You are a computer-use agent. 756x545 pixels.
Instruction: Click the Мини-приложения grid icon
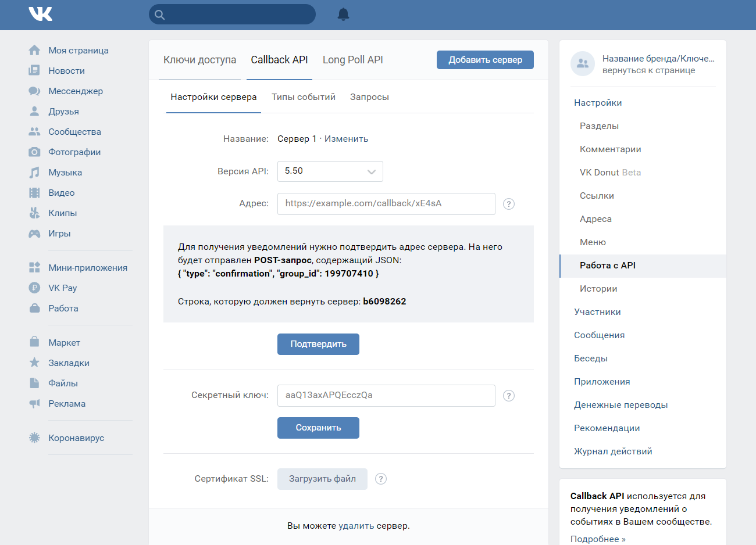point(34,268)
